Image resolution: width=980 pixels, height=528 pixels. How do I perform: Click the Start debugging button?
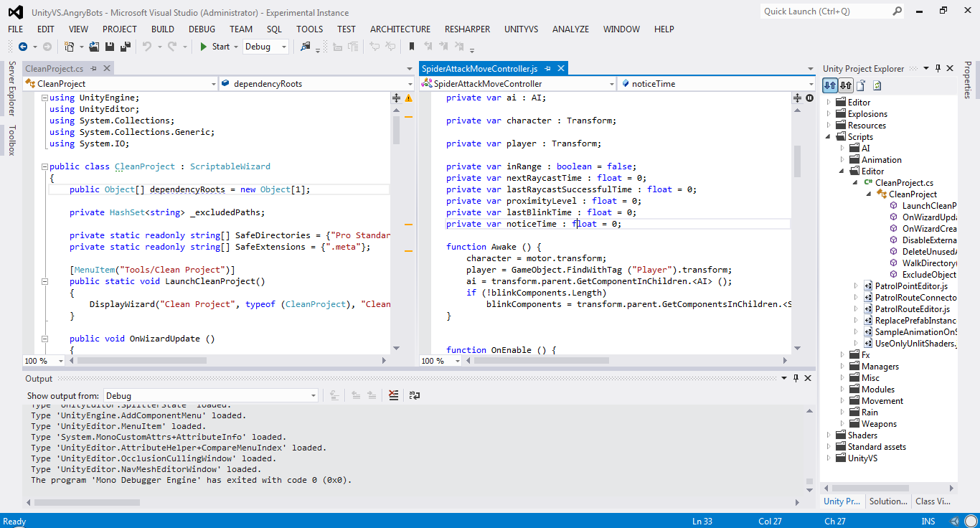pyautogui.click(x=214, y=47)
